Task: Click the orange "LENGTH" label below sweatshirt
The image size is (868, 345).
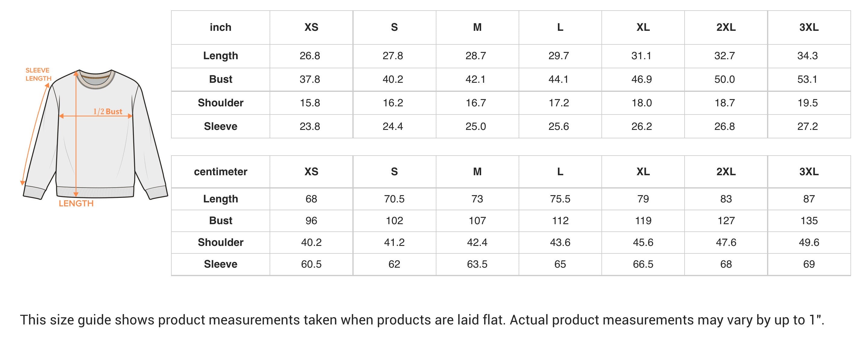Action: [x=76, y=204]
